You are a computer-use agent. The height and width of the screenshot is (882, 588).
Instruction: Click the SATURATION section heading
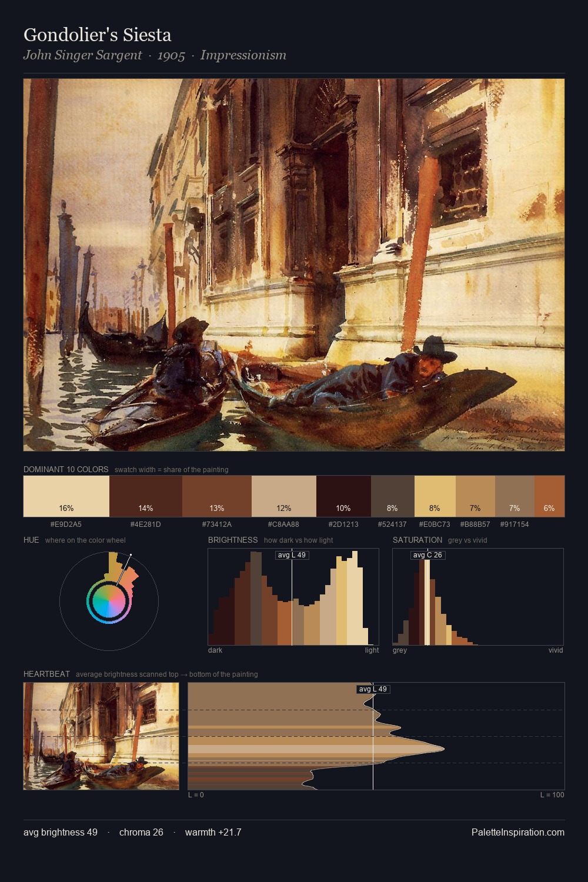tap(417, 540)
